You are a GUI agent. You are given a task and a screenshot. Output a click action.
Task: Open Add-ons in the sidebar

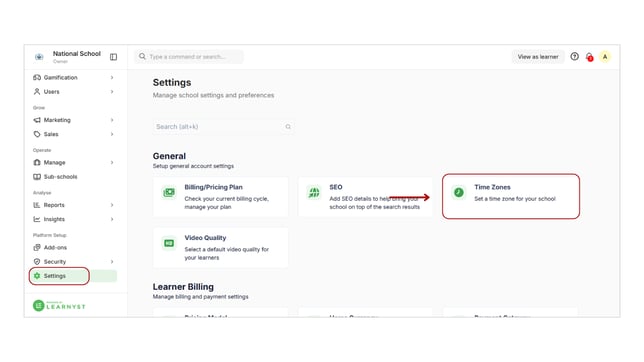coord(74,247)
